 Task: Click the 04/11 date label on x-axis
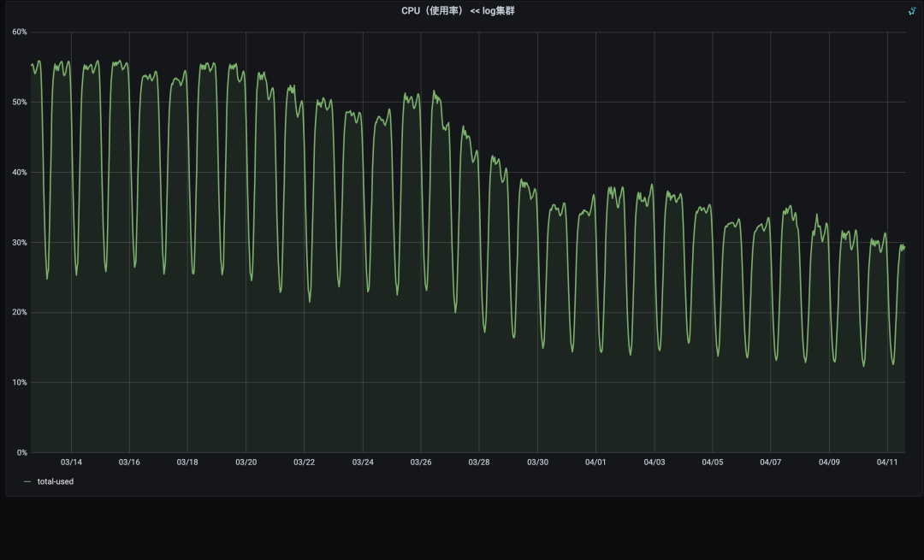[887, 463]
